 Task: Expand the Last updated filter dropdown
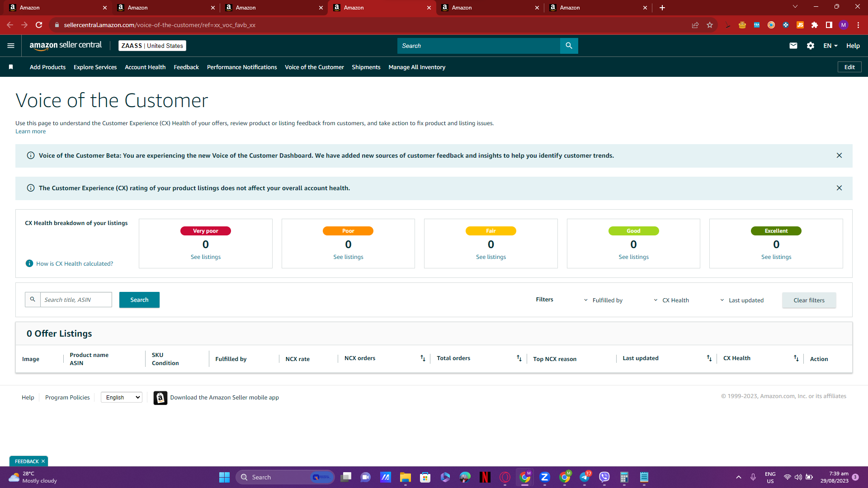(x=741, y=300)
